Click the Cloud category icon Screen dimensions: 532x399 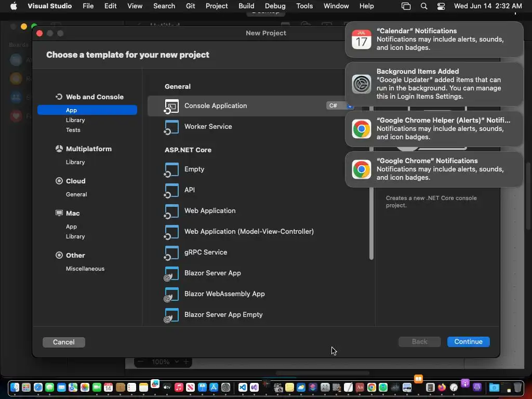59,181
